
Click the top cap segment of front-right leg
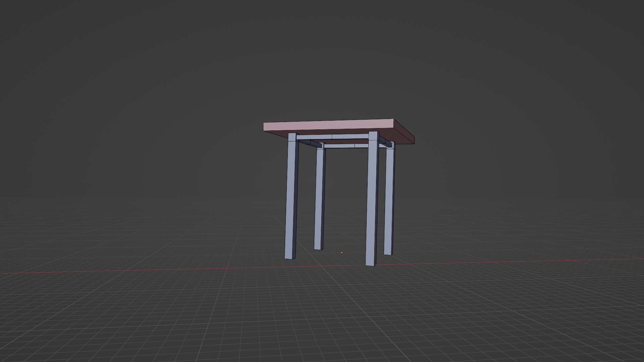(373, 136)
